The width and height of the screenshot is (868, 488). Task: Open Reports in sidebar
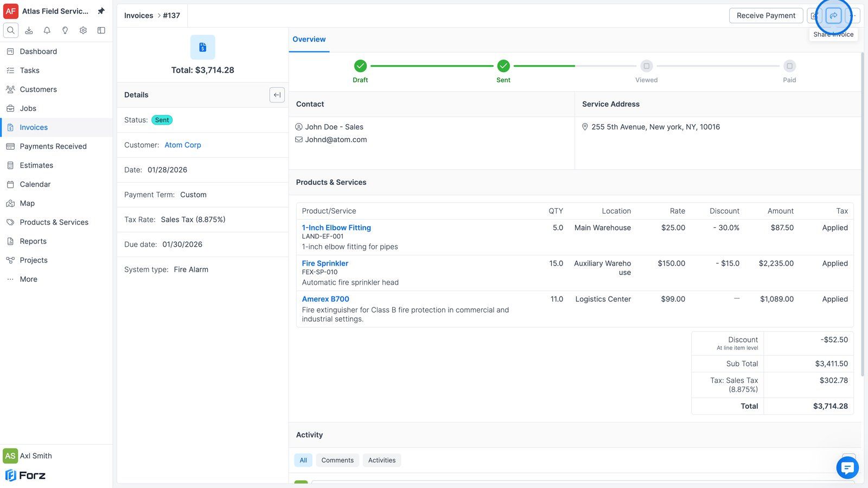coord(56,241)
